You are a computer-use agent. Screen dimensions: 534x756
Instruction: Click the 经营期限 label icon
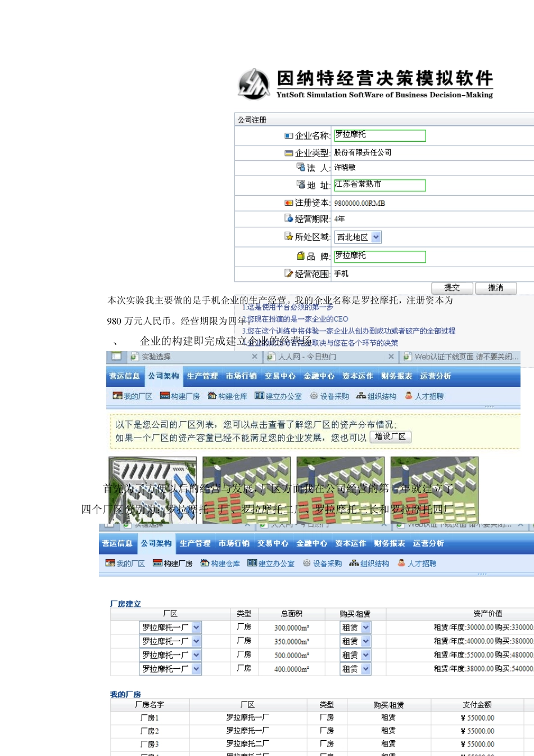click(x=289, y=218)
